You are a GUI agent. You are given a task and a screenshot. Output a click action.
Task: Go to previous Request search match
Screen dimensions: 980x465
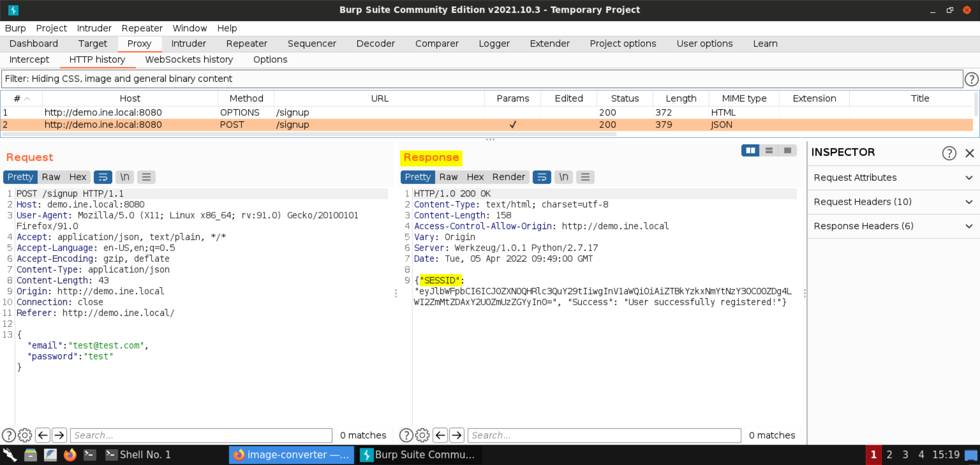point(43,435)
